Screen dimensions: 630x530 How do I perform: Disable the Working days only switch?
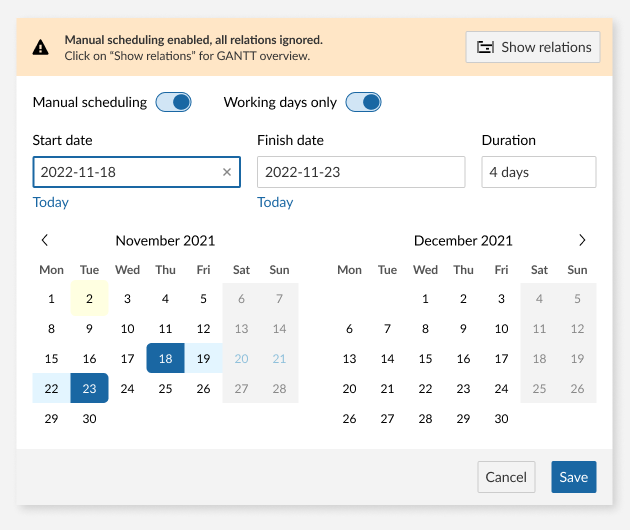(x=363, y=102)
